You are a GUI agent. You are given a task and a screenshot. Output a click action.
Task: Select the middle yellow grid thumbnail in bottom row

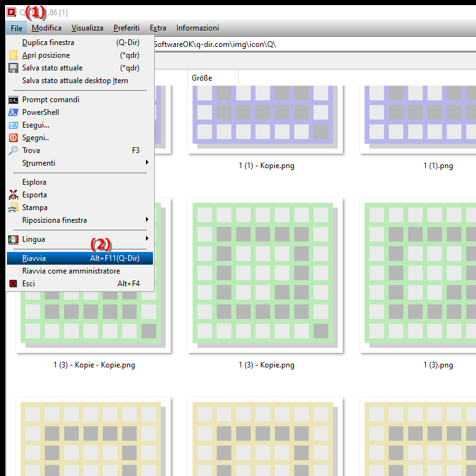(x=265, y=437)
